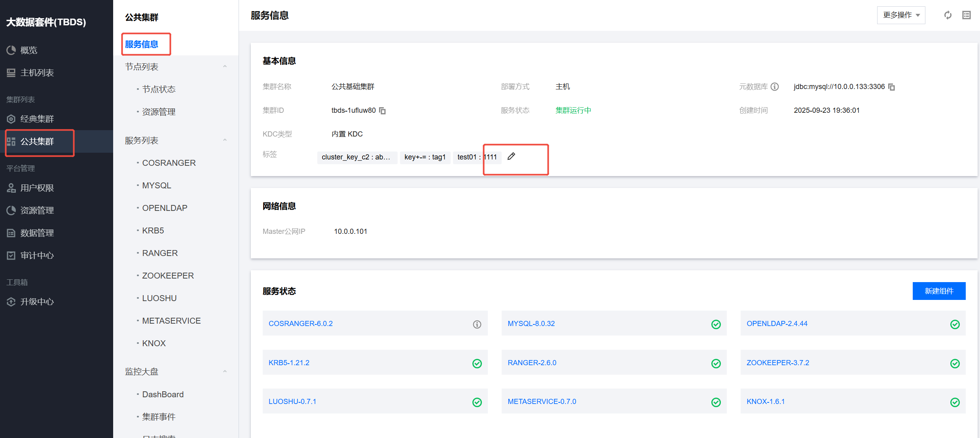Click the cluster_key_c2 tag chip
Image resolution: width=980 pixels, height=438 pixels.
pyautogui.click(x=356, y=157)
